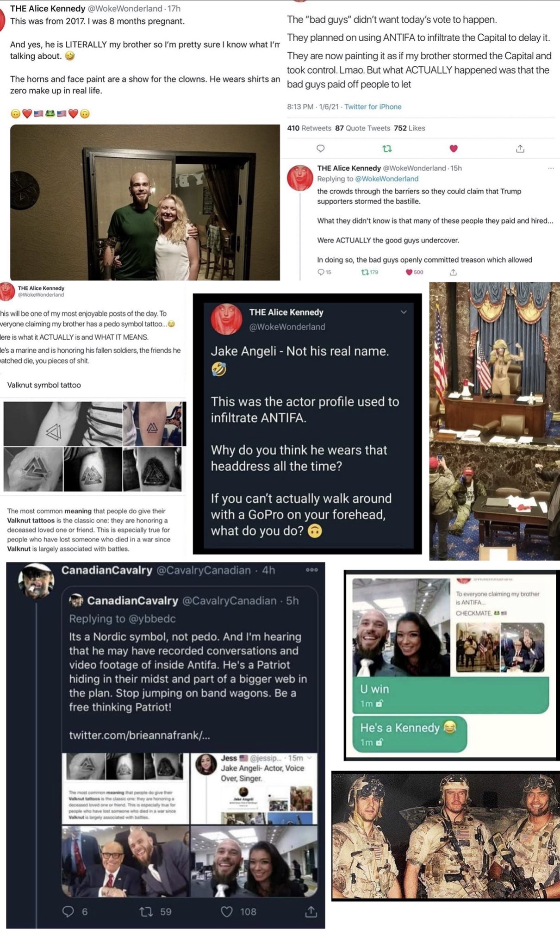Click the red heart icon under the 752 Likes row

click(x=454, y=149)
